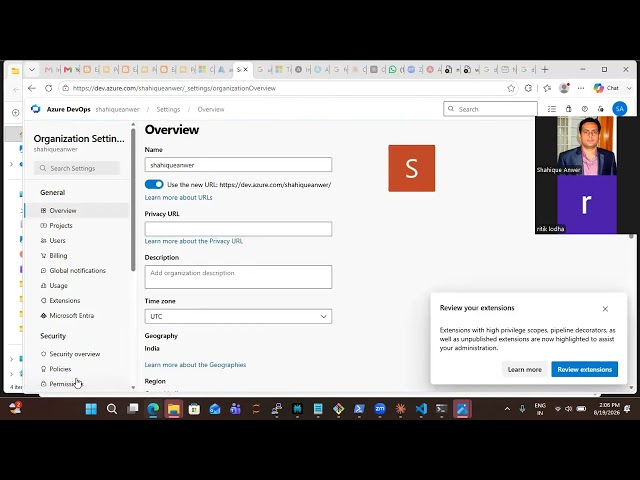Open Overview in General settings
Screen dimensions: 640x480
click(77, 211)
